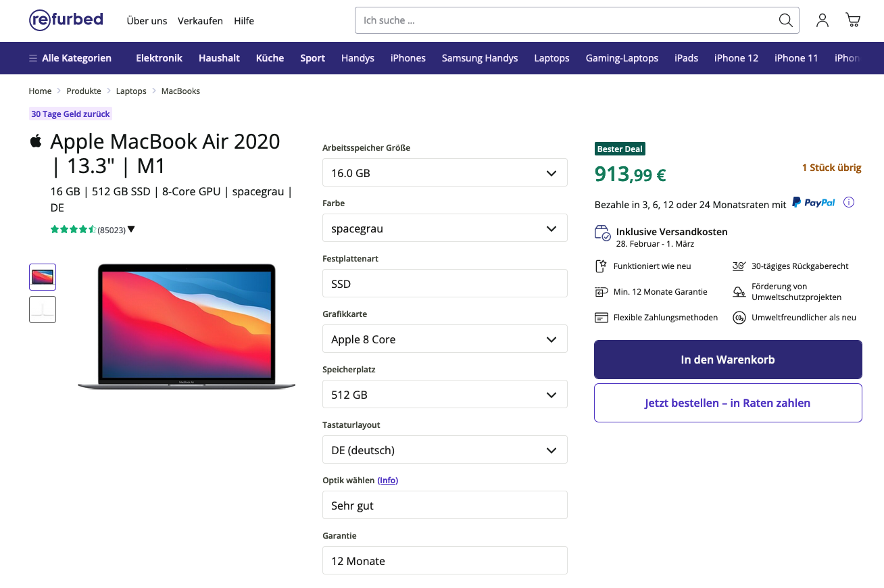Screen dimensions: 884x588
Task: Go to Handys category
Action: 358,58
